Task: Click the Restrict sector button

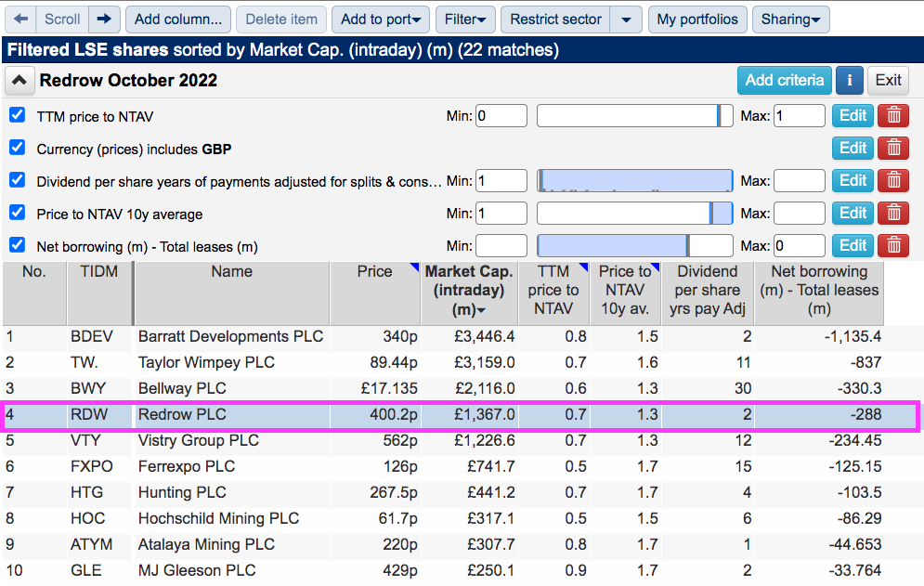Action: (555, 20)
